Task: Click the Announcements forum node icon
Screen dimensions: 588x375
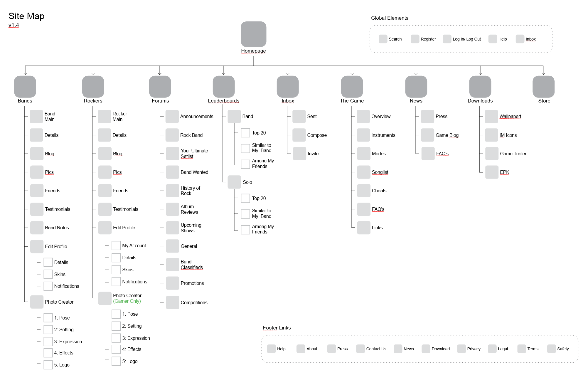Action: point(172,117)
